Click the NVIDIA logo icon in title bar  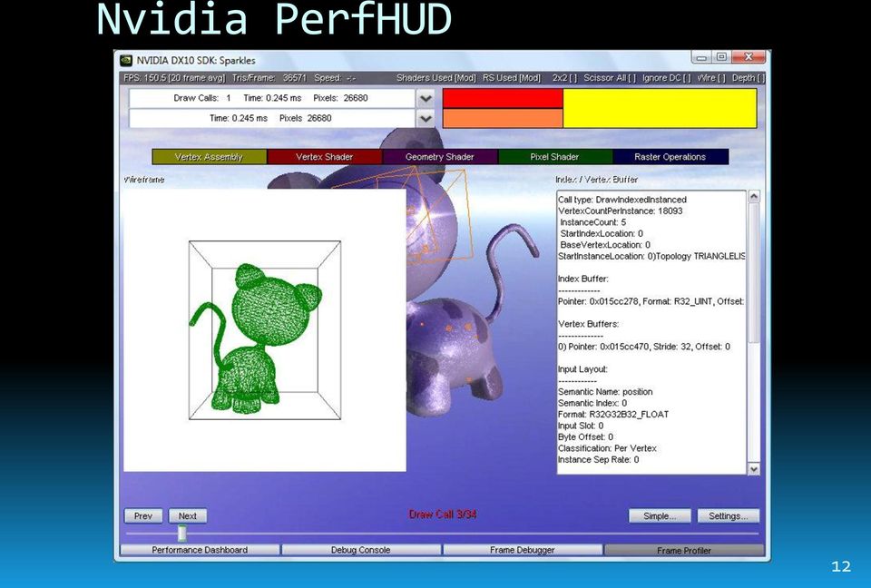(x=126, y=60)
